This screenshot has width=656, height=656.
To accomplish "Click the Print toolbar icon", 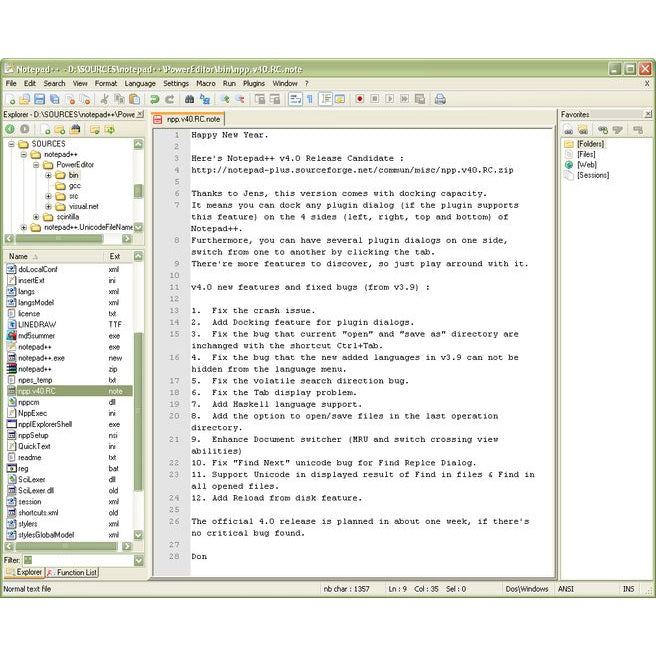I will tap(440, 99).
